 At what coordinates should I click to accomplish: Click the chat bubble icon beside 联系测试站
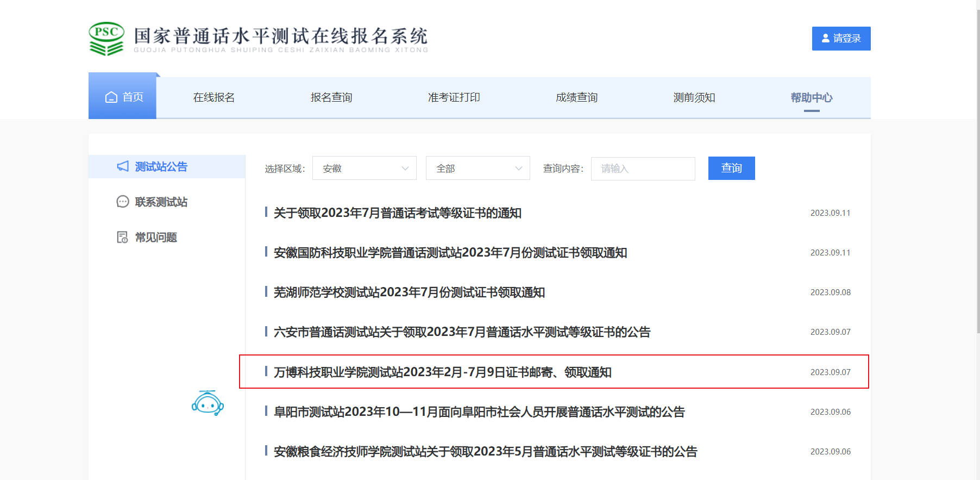tap(123, 202)
